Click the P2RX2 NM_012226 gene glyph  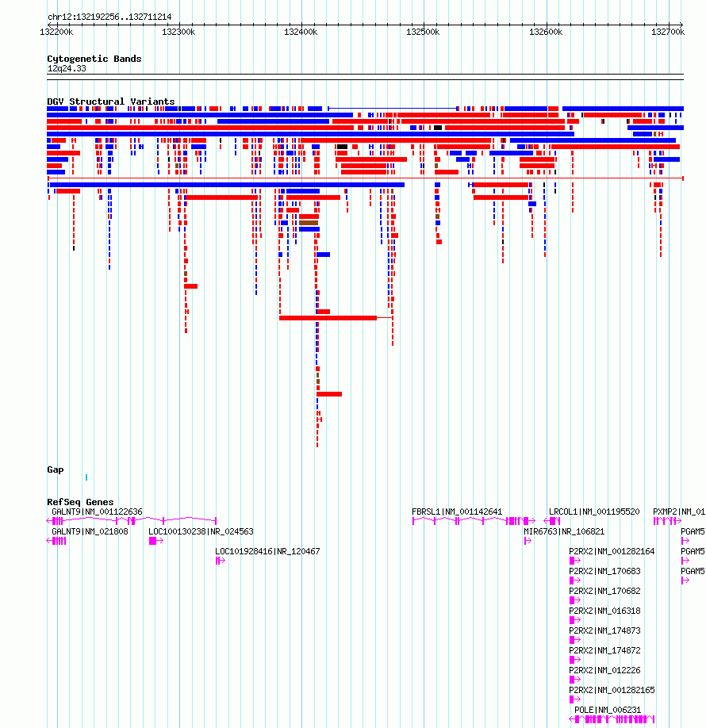click(x=575, y=680)
